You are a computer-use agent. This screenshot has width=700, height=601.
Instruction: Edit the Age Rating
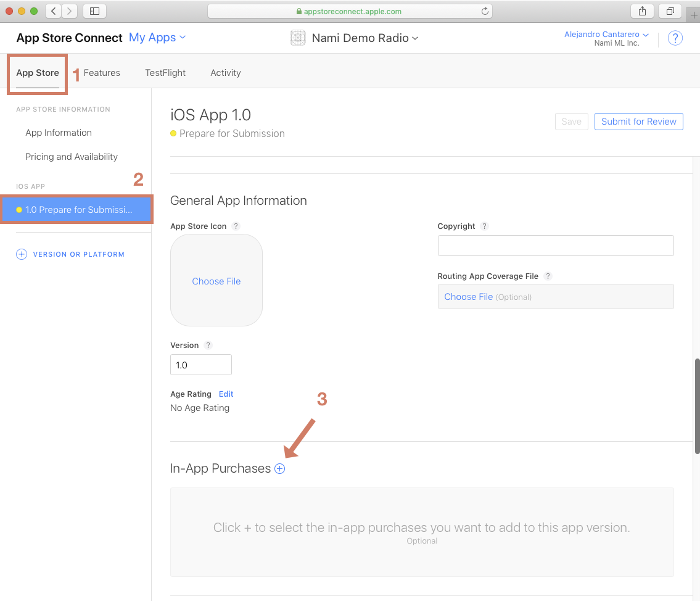click(226, 394)
